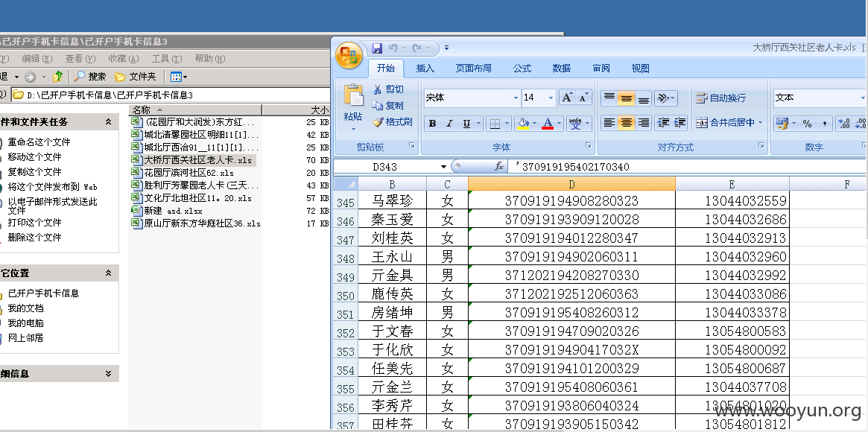Click the phonetic guide (wén) icon
Image resolution: width=868 pixels, height=432 pixels.
coord(575,124)
